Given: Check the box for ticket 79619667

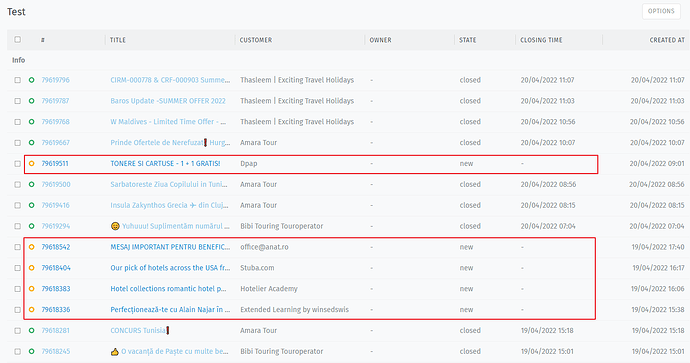Looking at the screenshot, I should 18,143.
